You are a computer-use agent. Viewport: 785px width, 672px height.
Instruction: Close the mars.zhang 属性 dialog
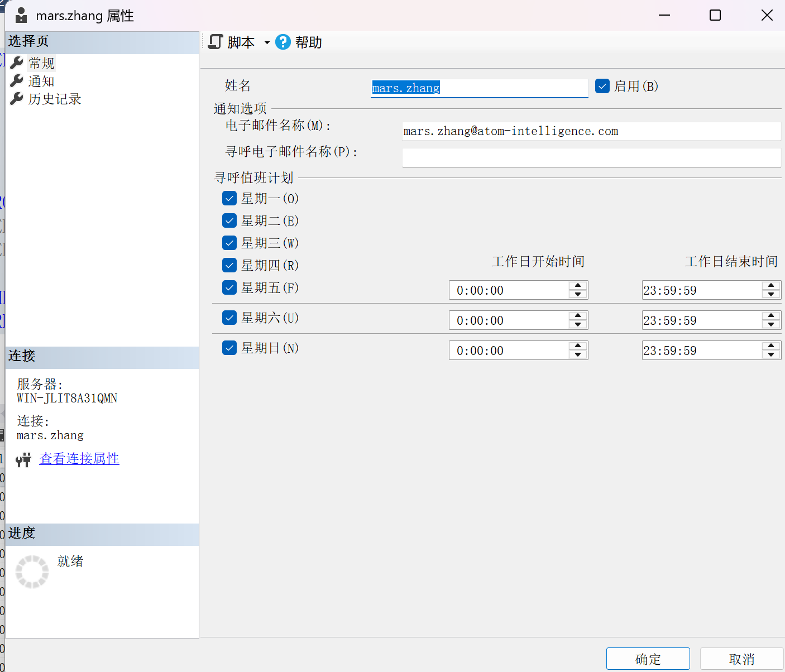pos(767,15)
